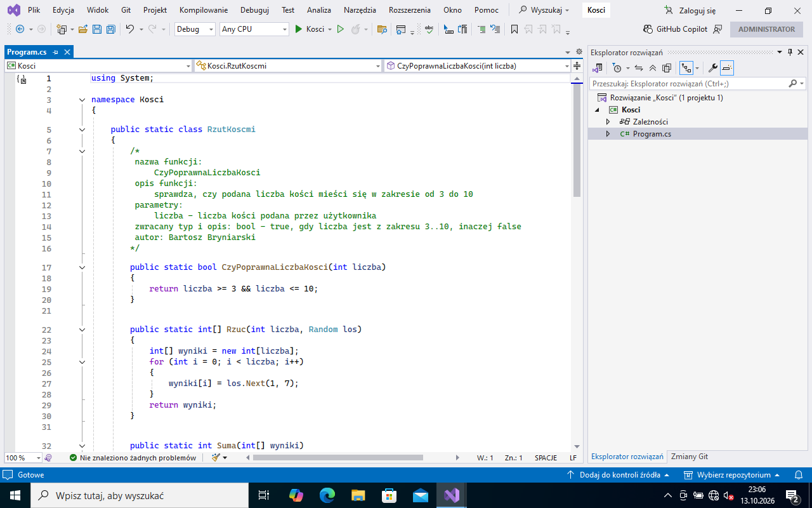Click Wybierz repozytorium in status bar

pyautogui.click(x=731, y=475)
